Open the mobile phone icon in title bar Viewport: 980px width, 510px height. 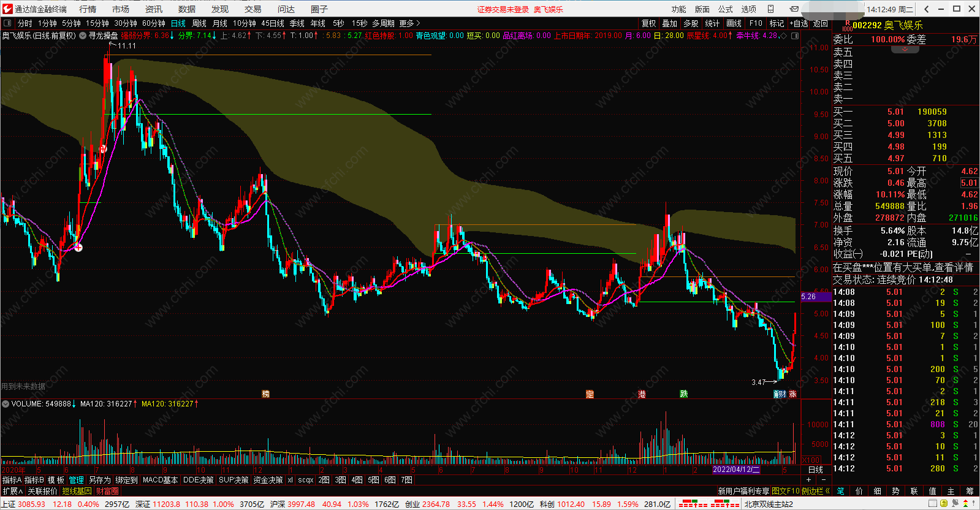(x=771, y=9)
